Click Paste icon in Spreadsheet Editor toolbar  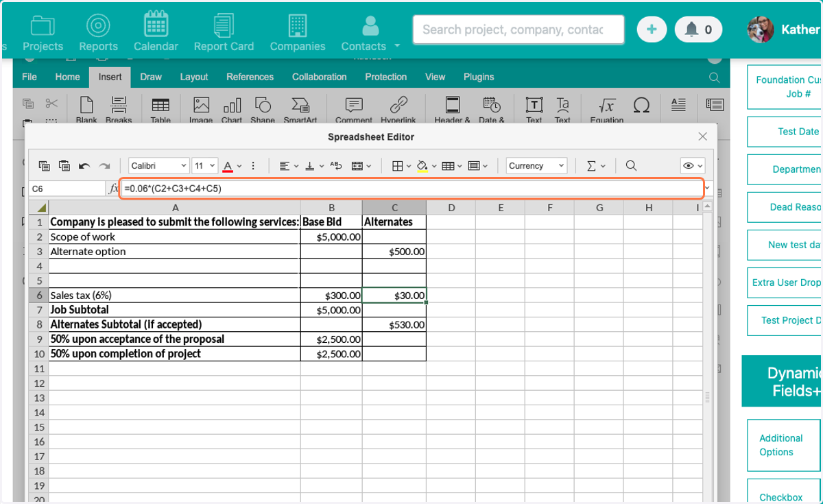[x=64, y=166]
